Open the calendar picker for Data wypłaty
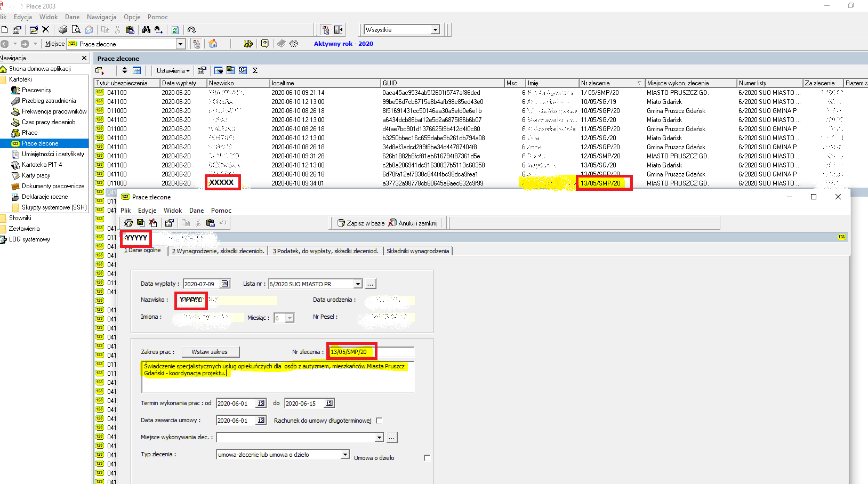Screen dimensions: 868x484 225,284
